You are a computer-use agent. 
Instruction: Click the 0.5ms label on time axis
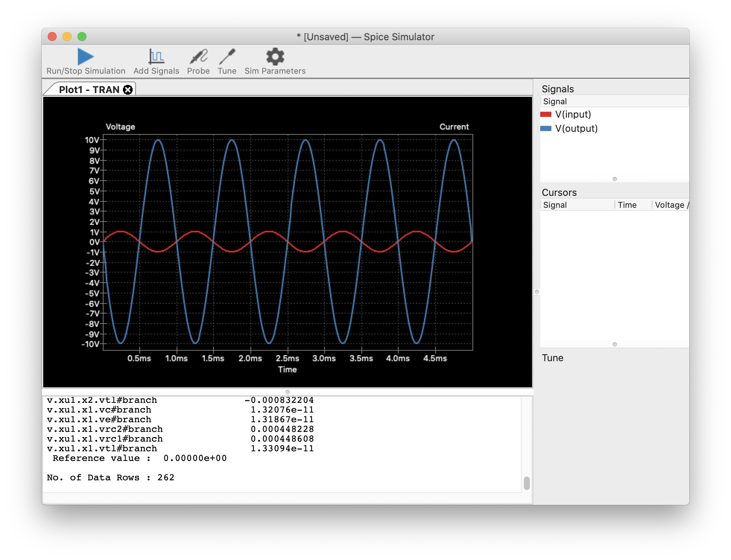coord(139,358)
